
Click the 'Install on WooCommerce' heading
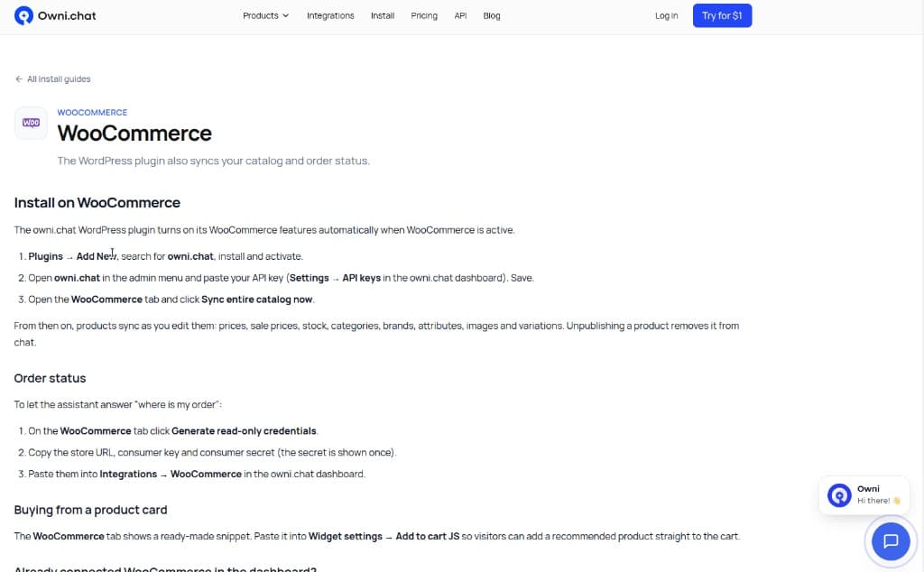97,203
